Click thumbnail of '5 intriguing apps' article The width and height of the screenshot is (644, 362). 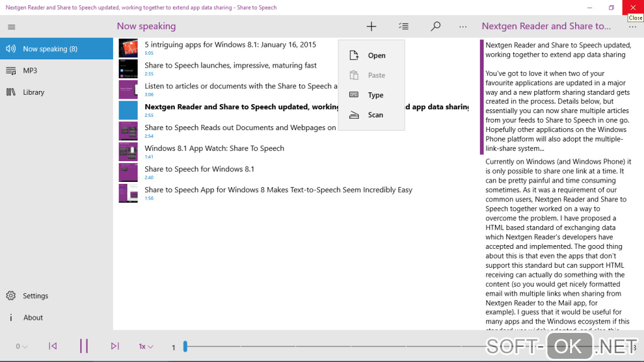[x=128, y=48]
